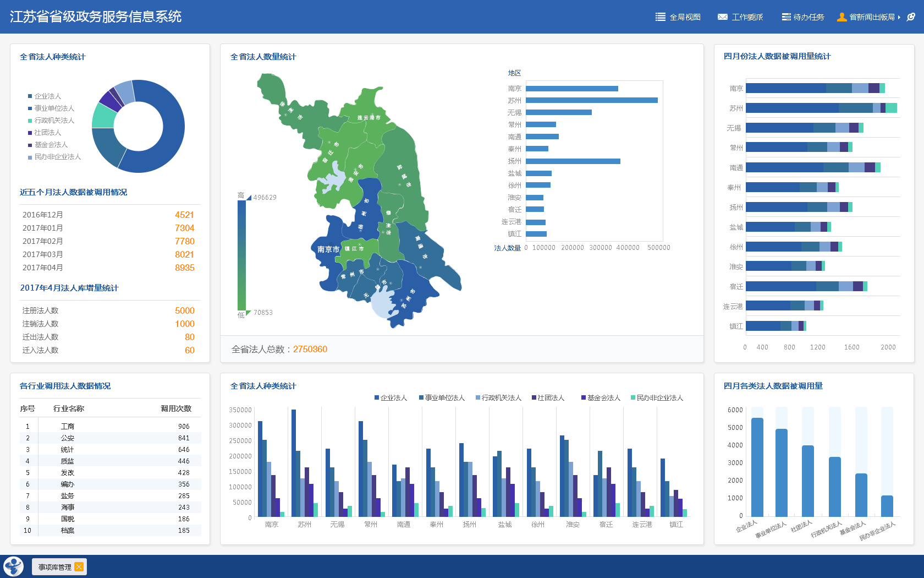Toggle 基金会法人 series in bottom bar chart legend

(601, 397)
